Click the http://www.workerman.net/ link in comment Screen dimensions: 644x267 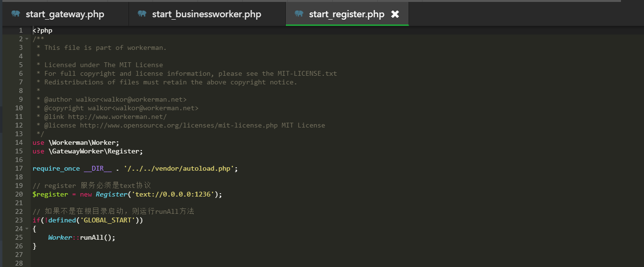117,116
